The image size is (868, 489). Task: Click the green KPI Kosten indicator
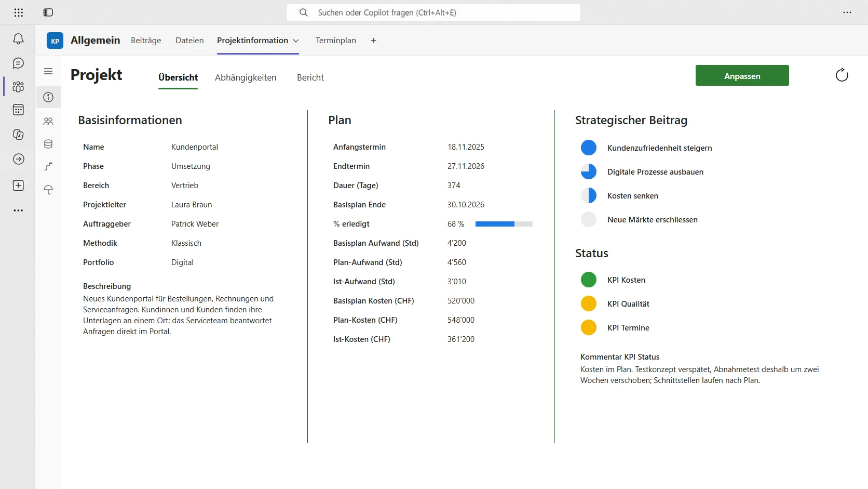click(589, 280)
